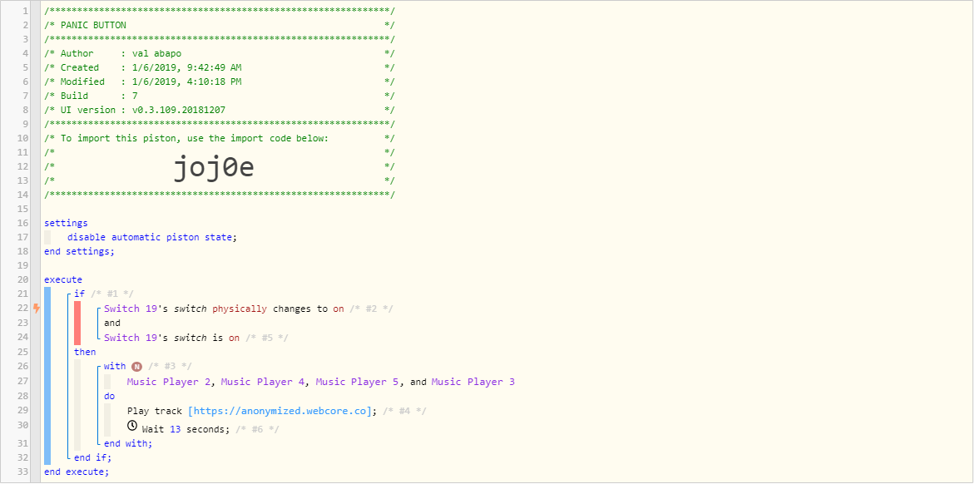The width and height of the screenshot is (980, 489).
Task: Click the end if; line
Action: pos(93,457)
